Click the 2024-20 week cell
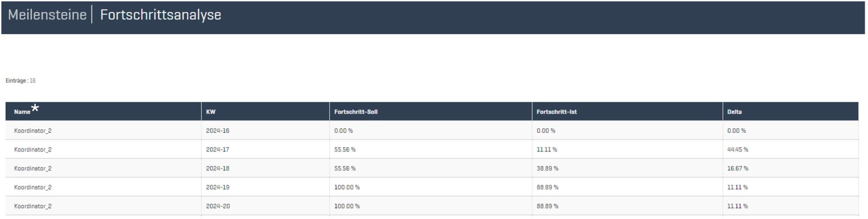Screen dimensions: 868x219 [218, 206]
